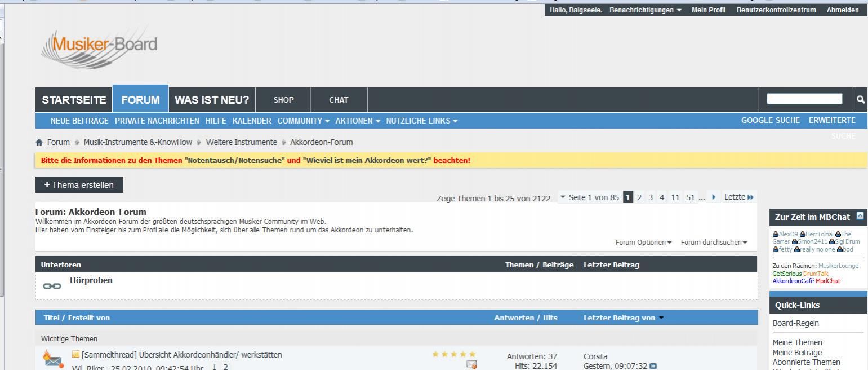Go to page 4 in pagination
868x370 pixels.
[x=662, y=197]
